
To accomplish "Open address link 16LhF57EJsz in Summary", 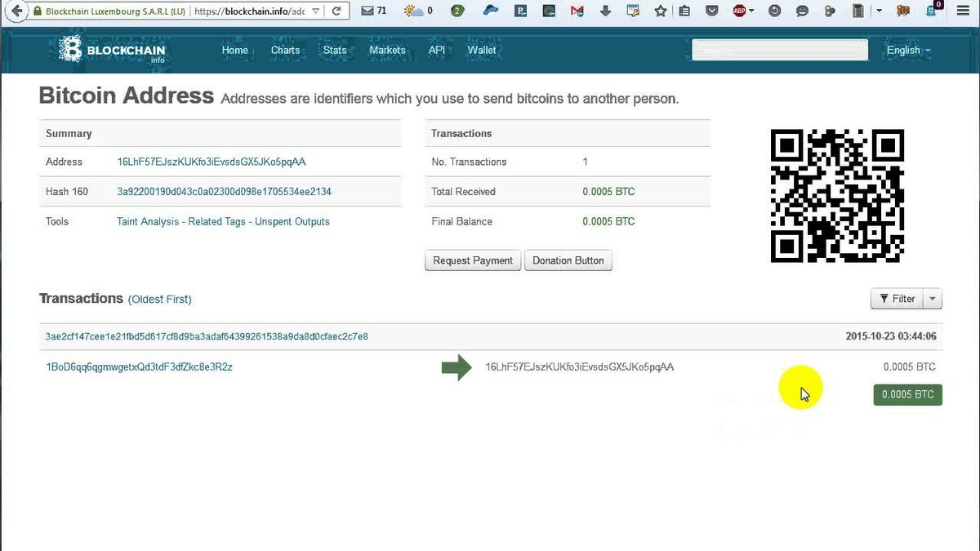I will click(212, 162).
